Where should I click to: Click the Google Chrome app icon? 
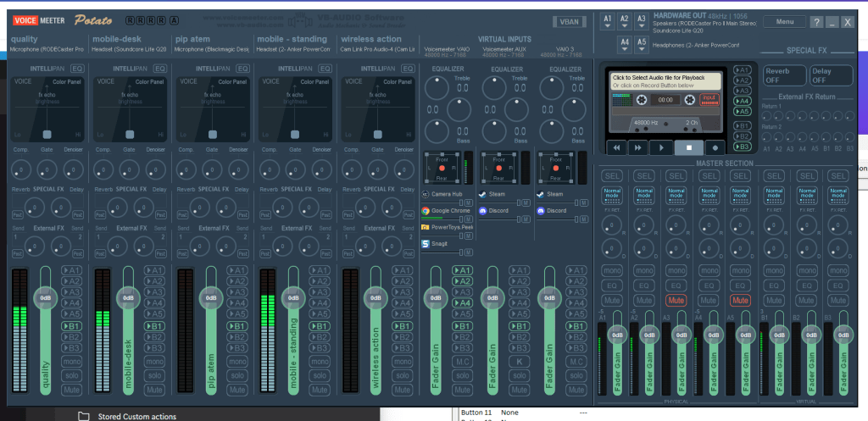pyautogui.click(x=426, y=211)
